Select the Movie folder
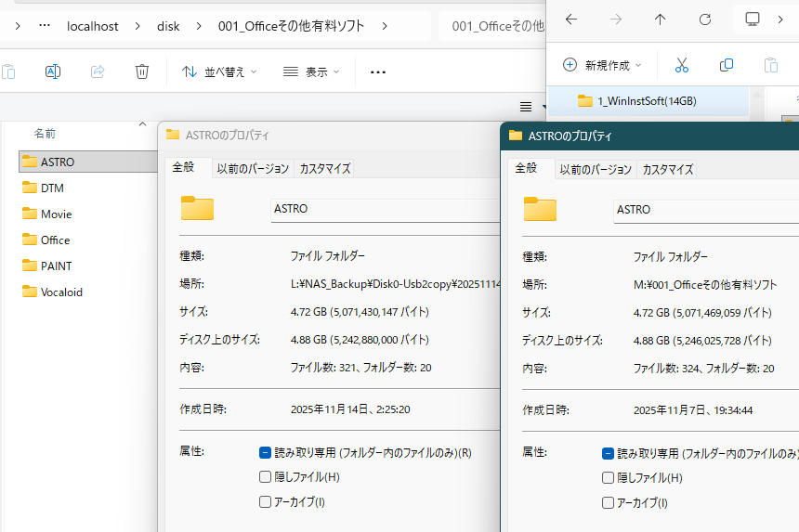Screen dimensions: 799x532 pyautogui.click(x=47, y=214)
